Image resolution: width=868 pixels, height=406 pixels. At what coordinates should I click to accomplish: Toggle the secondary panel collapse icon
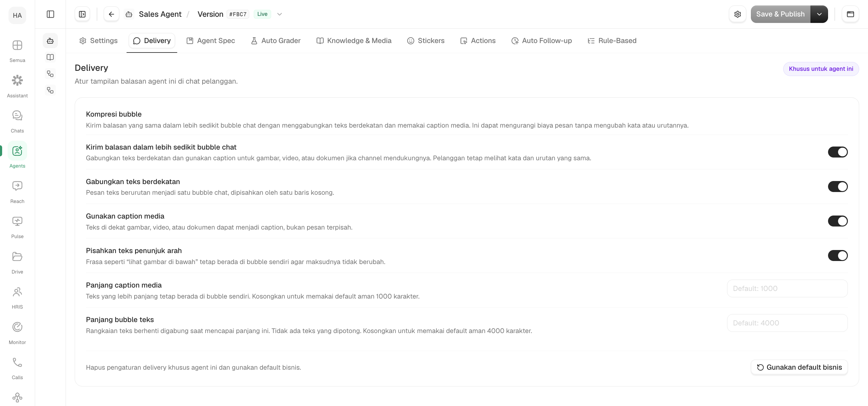click(82, 14)
